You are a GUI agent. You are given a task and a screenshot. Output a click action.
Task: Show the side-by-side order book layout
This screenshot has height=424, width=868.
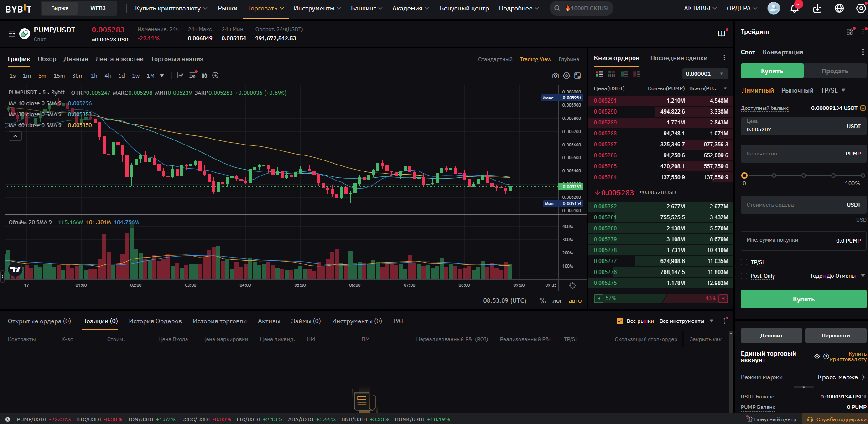click(x=612, y=74)
